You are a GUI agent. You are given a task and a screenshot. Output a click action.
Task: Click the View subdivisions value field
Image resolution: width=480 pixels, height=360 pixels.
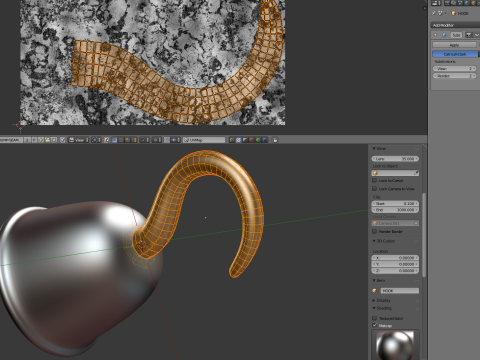click(454, 68)
